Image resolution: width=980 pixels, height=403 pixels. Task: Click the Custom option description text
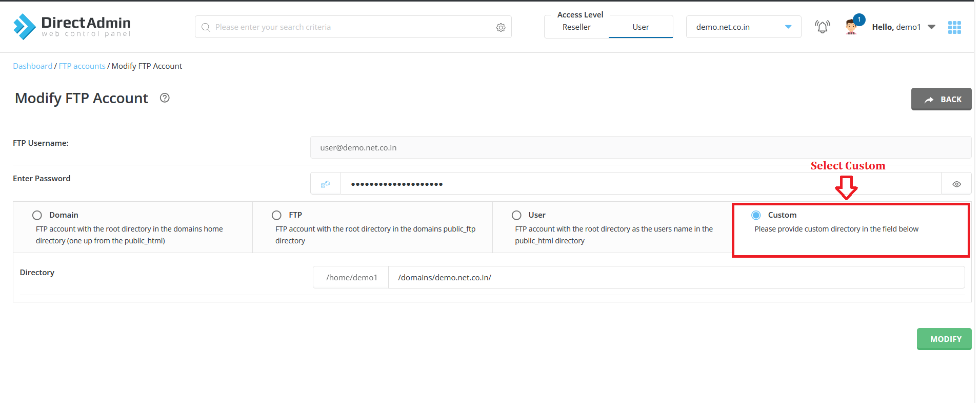coord(836,229)
